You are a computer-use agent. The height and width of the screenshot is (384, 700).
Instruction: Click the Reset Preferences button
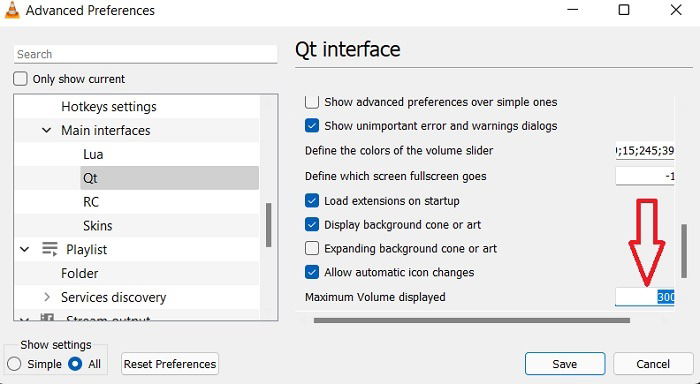click(170, 364)
